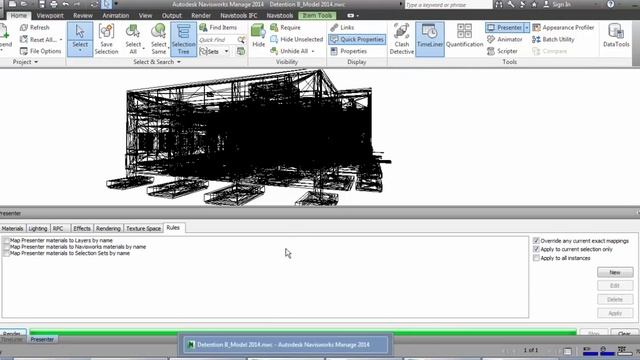
Task: Click the Require icon
Action: [x=274, y=27]
